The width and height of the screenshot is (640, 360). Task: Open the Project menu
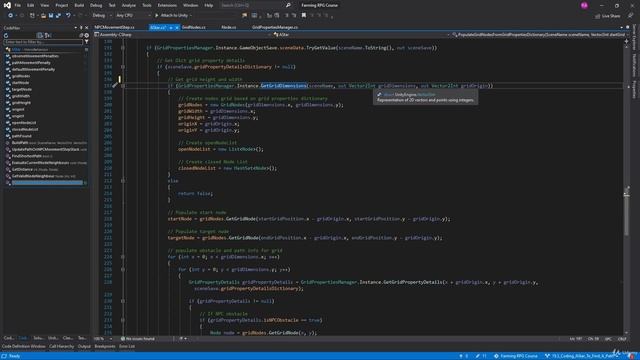[x=62, y=5]
